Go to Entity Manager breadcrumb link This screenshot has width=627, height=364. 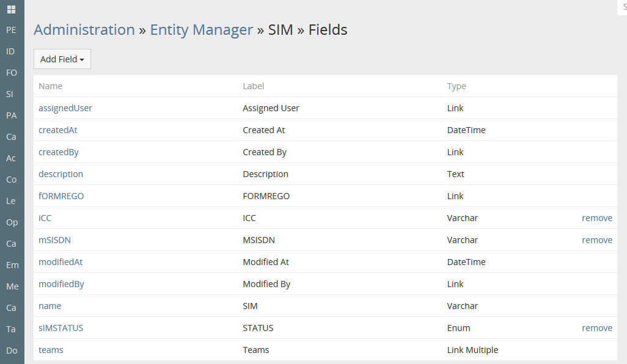click(201, 30)
